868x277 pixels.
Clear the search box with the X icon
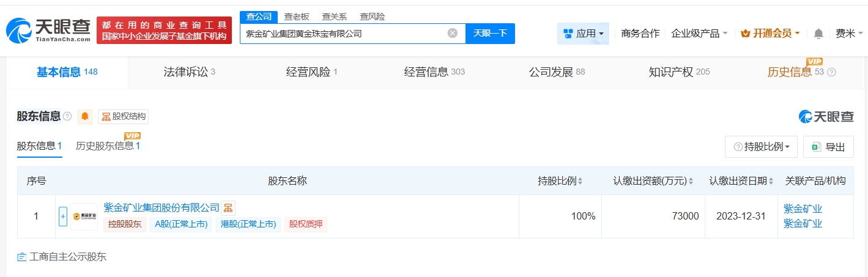pyautogui.click(x=453, y=33)
